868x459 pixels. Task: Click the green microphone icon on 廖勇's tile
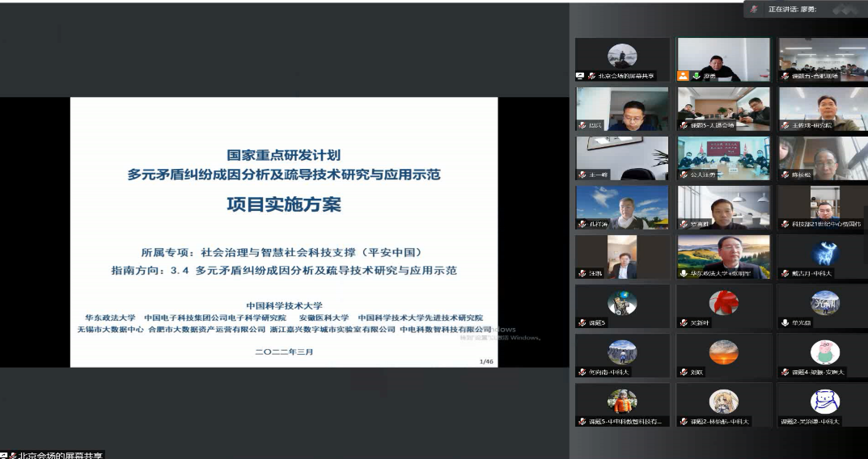696,76
